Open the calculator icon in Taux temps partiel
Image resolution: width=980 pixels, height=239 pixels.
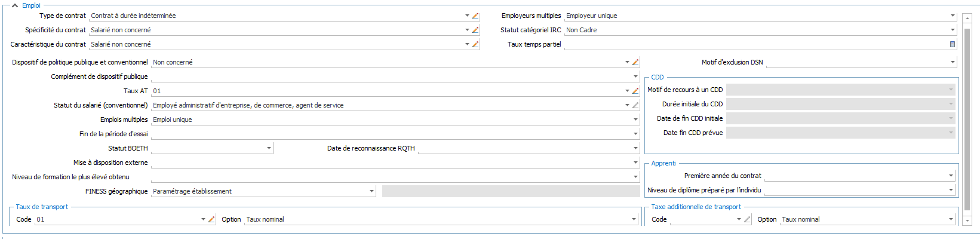(x=952, y=44)
